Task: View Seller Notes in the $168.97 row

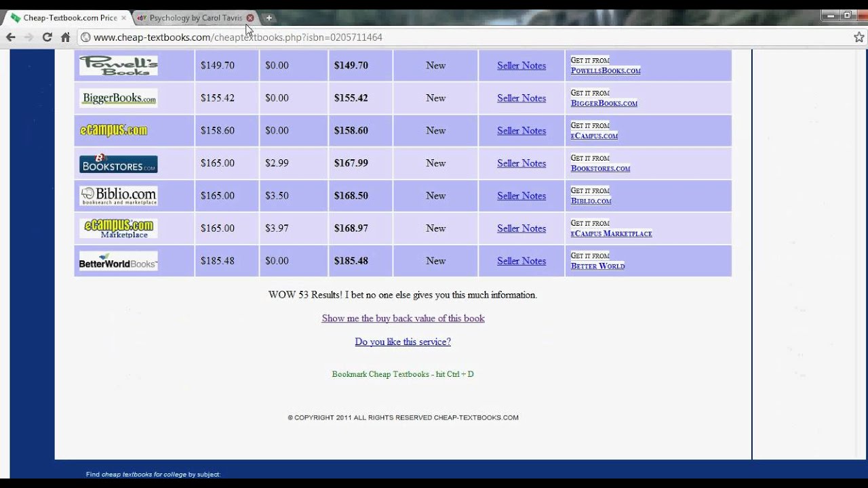Action: click(521, 228)
